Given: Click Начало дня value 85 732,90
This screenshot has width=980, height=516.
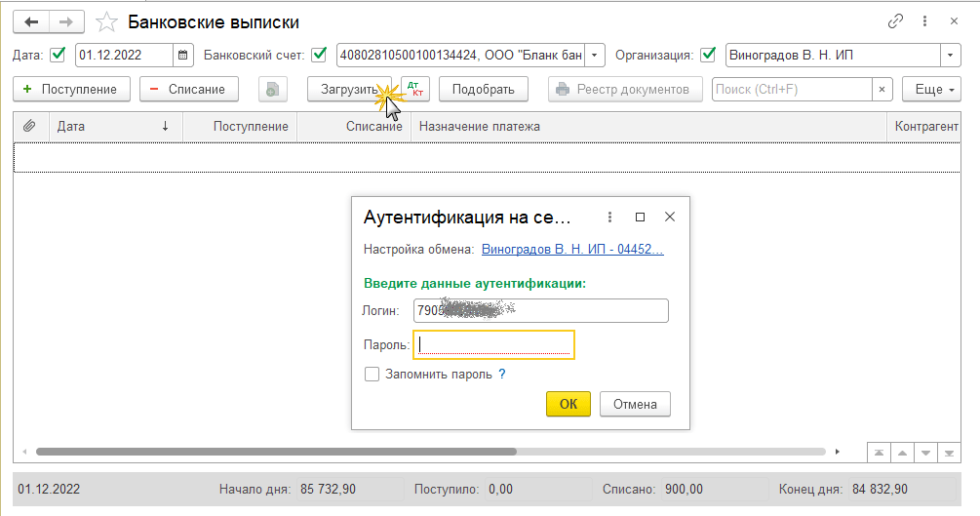Looking at the screenshot, I should coord(349,489).
